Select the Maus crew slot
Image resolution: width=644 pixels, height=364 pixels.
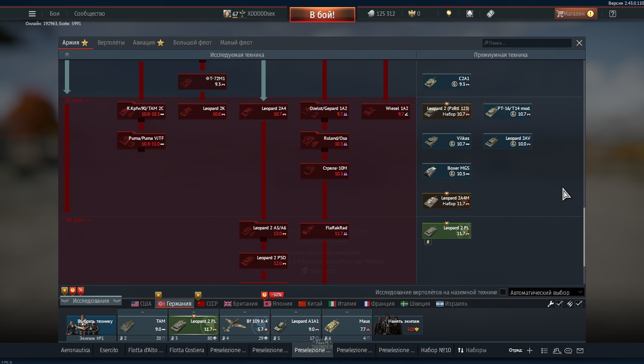pos(347,325)
